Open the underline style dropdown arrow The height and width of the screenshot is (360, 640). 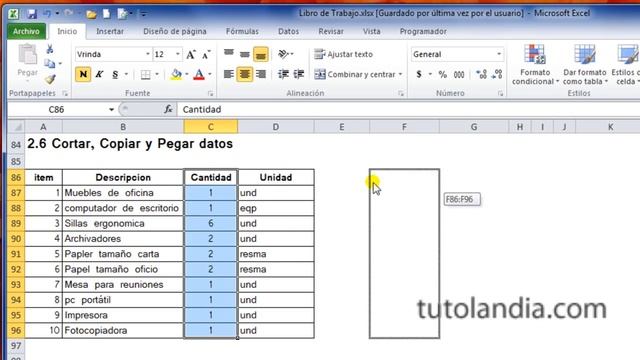126,74
